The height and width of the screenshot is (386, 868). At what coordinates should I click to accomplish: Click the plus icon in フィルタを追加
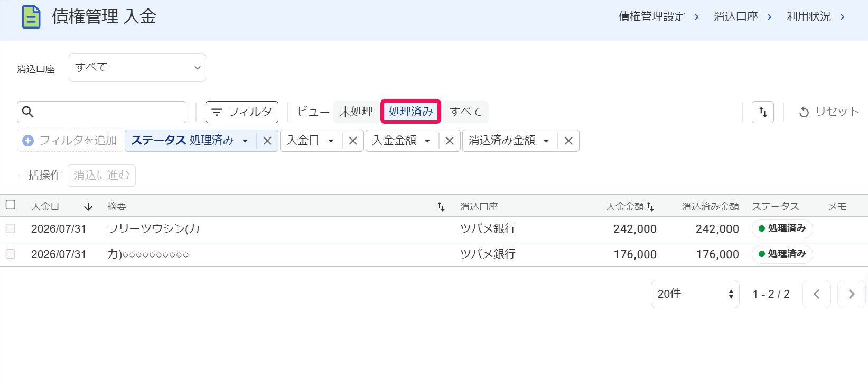coord(29,141)
